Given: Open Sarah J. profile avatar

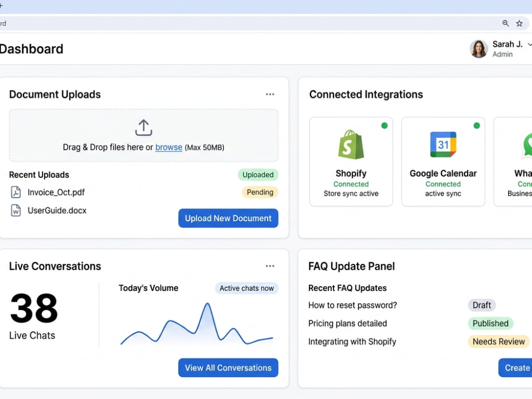Looking at the screenshot, I should click(479, 49).
